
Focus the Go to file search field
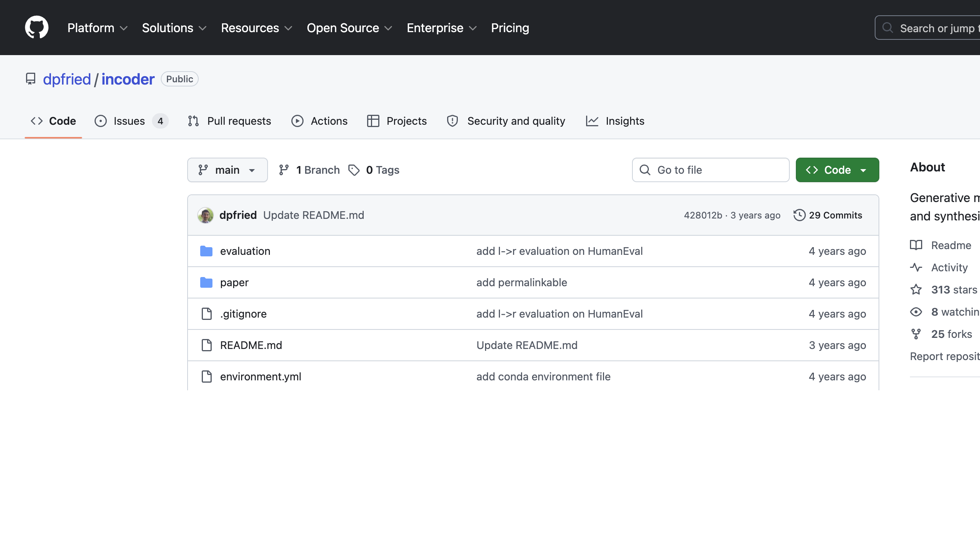tap(711, 170)
